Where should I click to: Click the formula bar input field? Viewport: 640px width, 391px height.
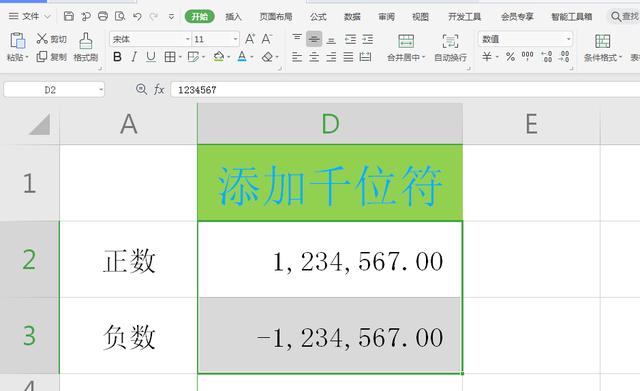click(405, 90)
